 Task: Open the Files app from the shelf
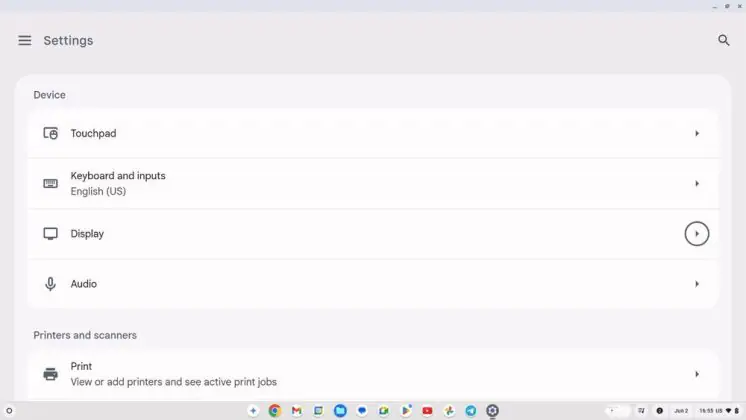[x=340, y=410]
